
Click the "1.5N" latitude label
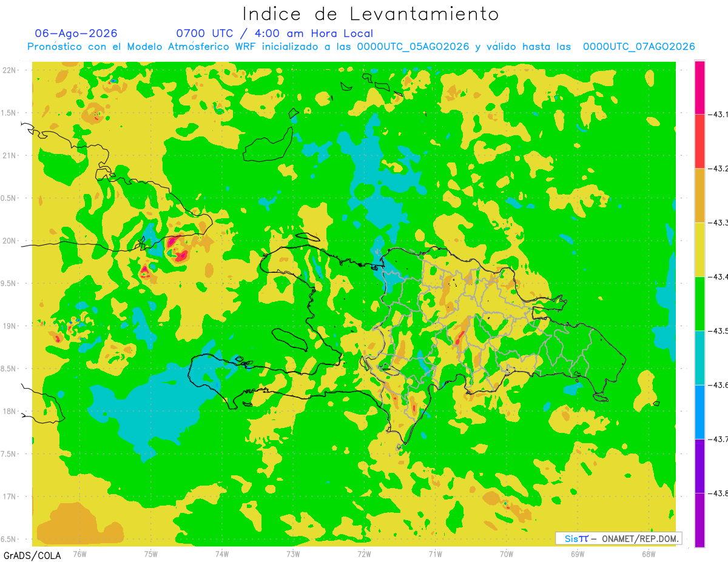pyautogui.click(x=9, y=113)
